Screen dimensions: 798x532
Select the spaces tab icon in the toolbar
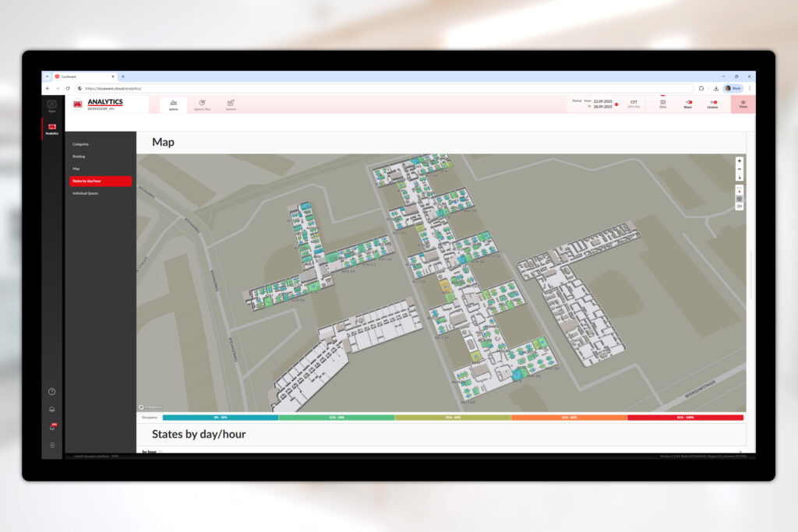point(174,103)
